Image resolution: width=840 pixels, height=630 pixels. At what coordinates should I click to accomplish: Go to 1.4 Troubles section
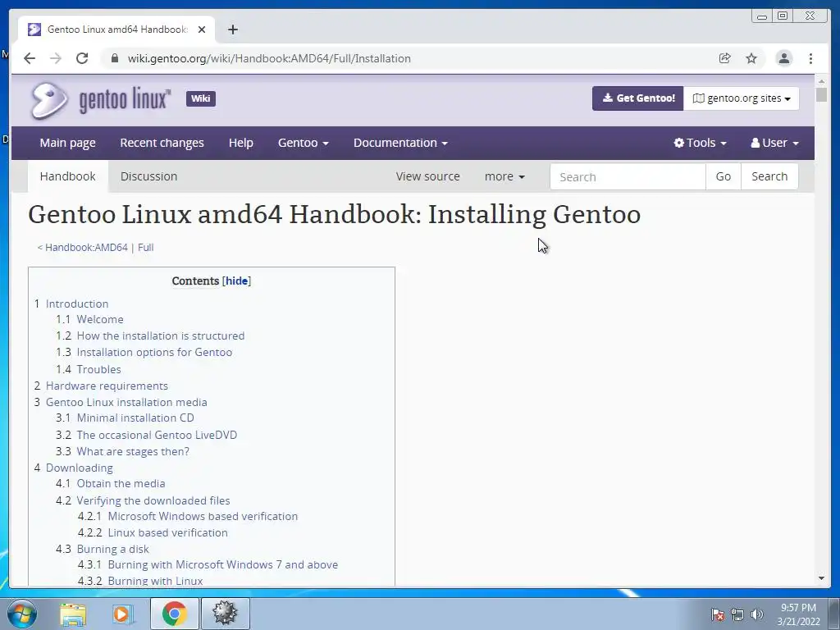point(98,370)
